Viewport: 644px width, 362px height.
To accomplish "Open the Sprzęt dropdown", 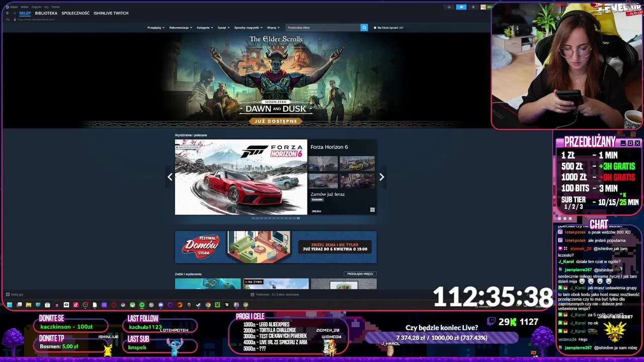I will pos(223,28).
